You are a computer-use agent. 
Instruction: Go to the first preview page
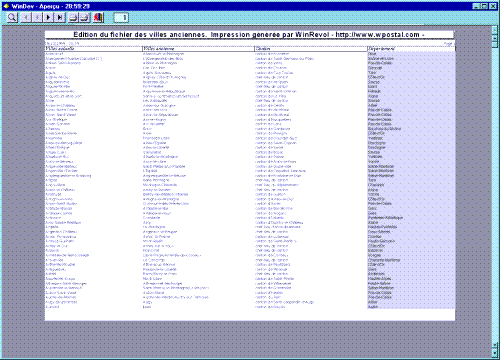coord(26,17)
